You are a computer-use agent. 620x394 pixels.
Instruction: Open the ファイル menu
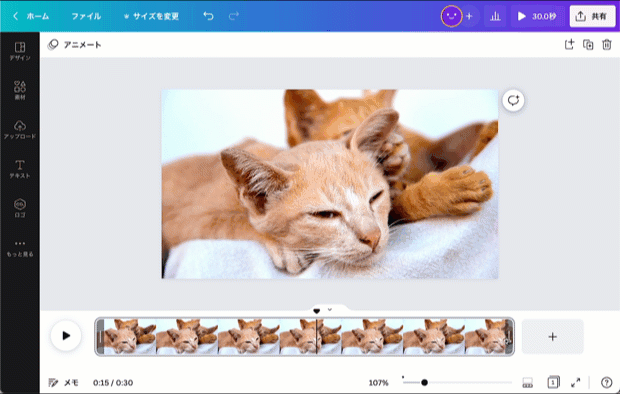(x=86, y=16)
